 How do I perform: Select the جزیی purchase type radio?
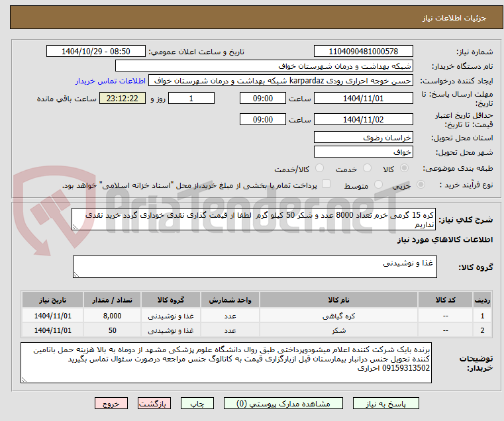421,185
